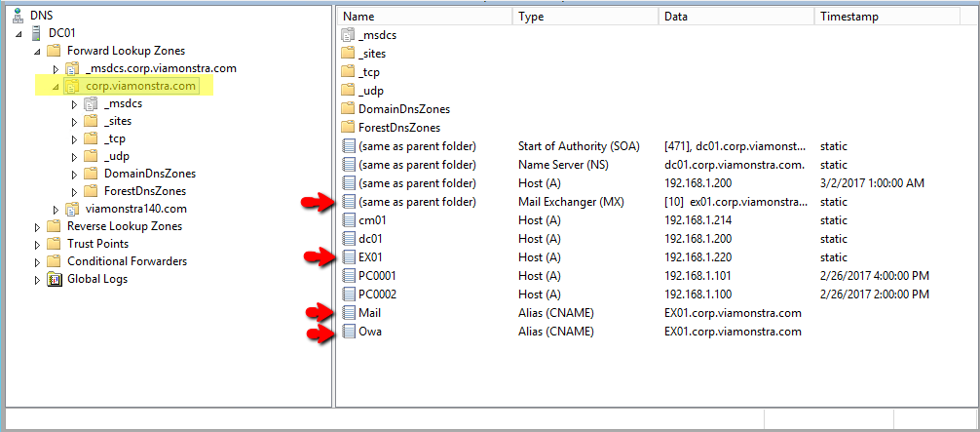Click the _msdcs zone icon in list pane
Image resolution: width=980 pixels, height=432 pixels.
pos(349,35)
